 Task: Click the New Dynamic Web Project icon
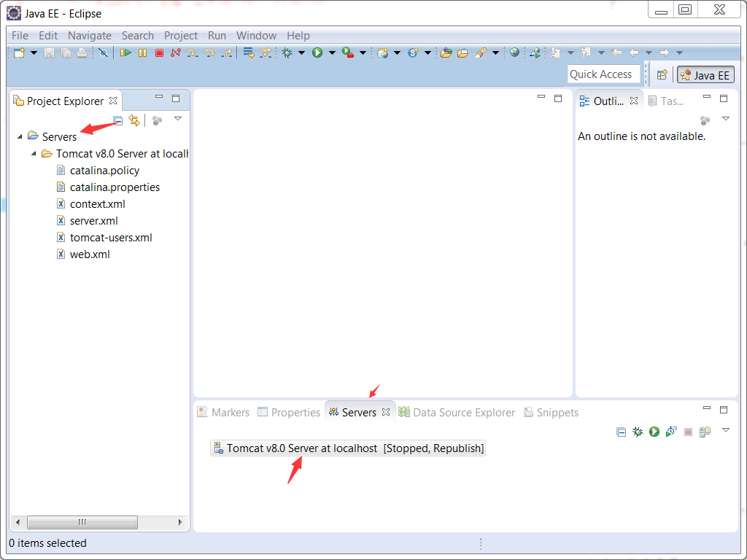point(382,52)
